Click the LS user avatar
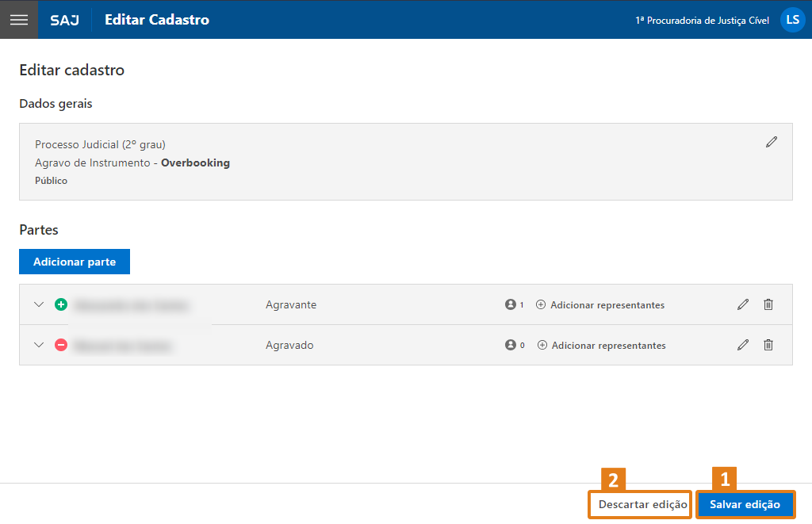The width and height of the screenshot is (812, 524). pos(792,20)
